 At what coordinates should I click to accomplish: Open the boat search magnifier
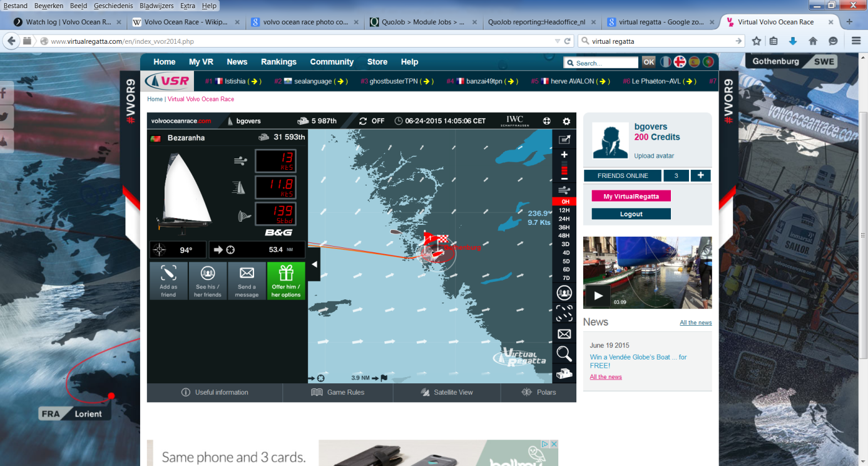point(564,354)
